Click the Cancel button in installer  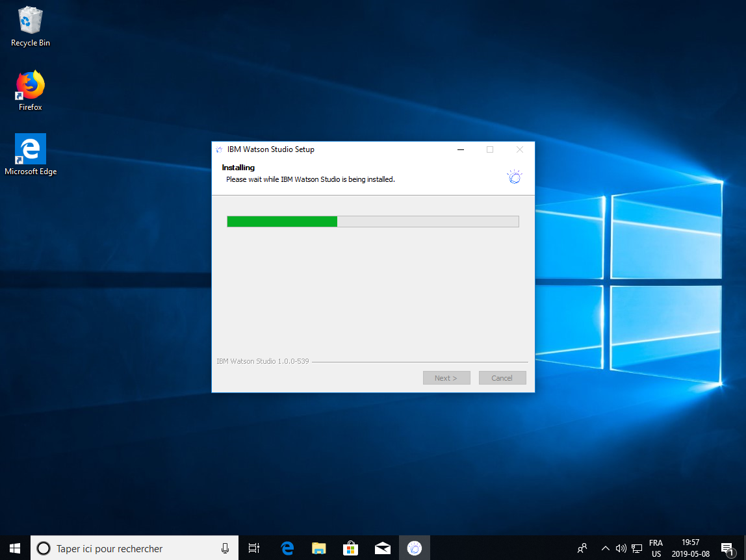(502, 378)
